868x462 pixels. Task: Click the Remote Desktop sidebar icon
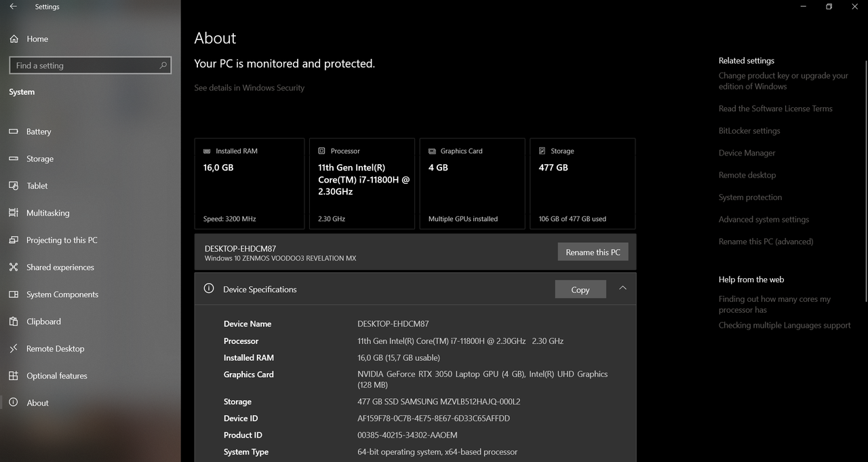(14, 349)
